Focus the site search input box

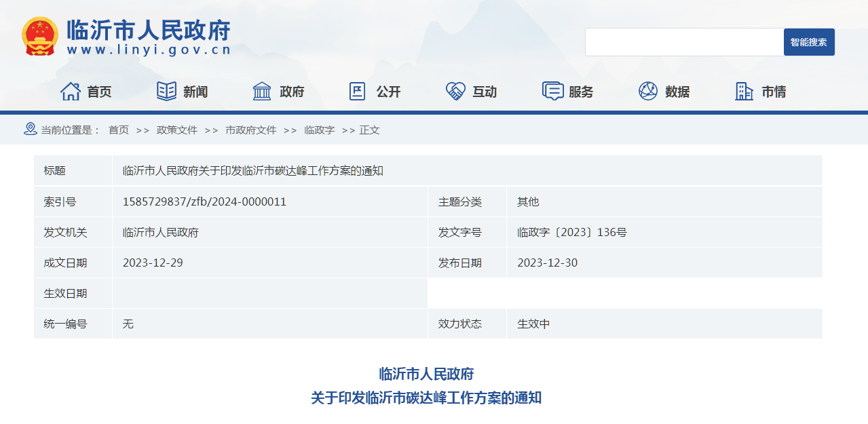684,42
